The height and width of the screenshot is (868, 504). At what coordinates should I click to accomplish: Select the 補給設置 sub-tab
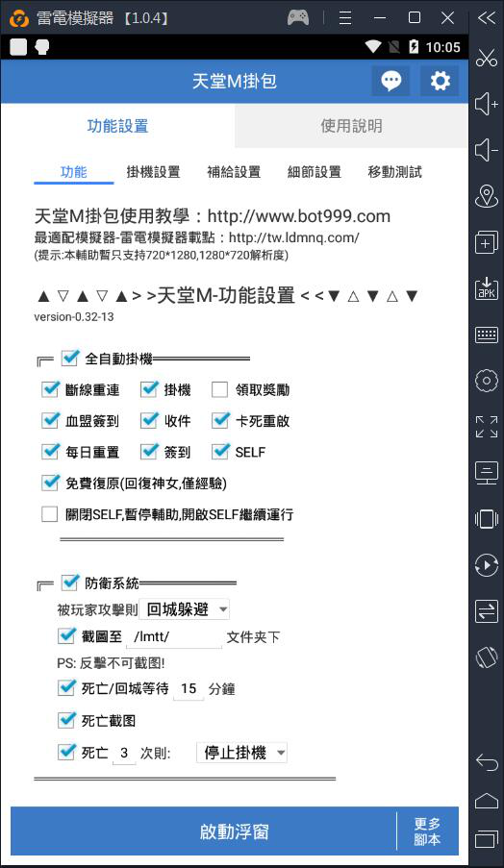pyautogui.click(x=234, y=172)
